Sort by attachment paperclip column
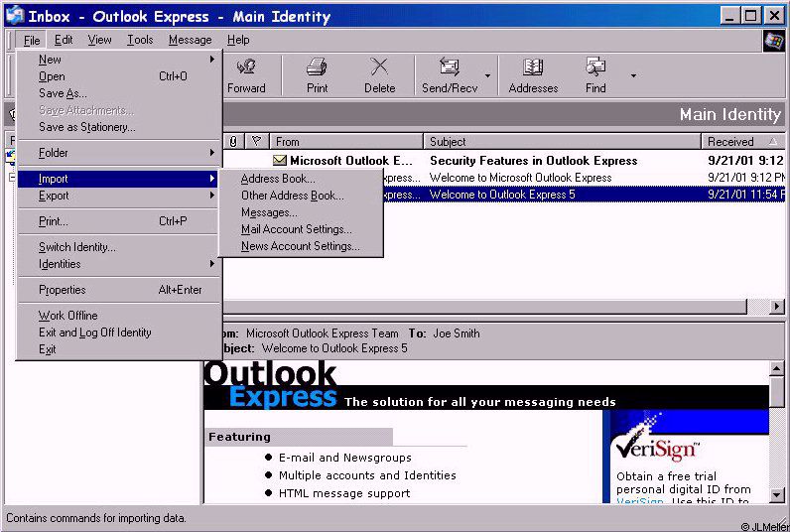Screen dimensions: 790x532 233,142
